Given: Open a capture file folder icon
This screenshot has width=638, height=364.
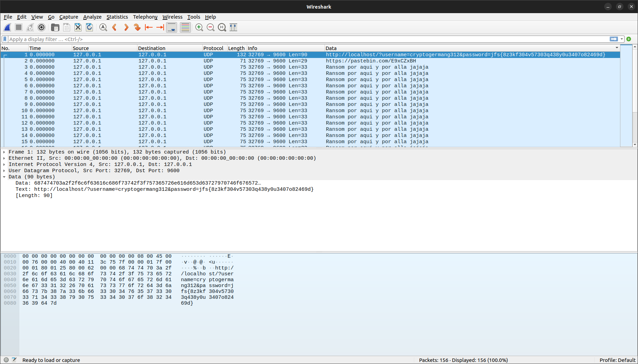Looking at the screenshot, I should point(55,27).
